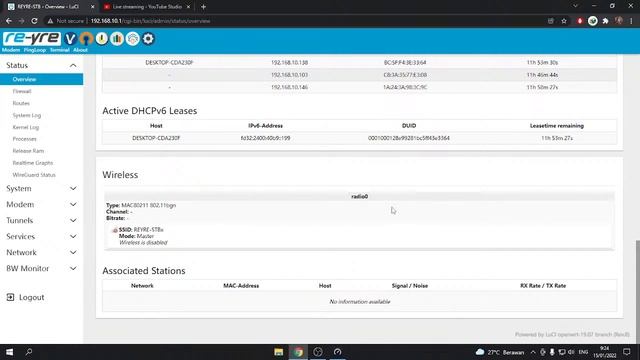
Task: Show hidden system tray icons
Action: coord(533,352)
